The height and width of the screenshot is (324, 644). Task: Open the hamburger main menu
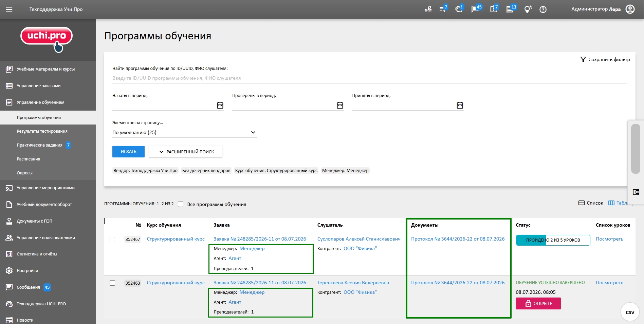tap(9, 9)
